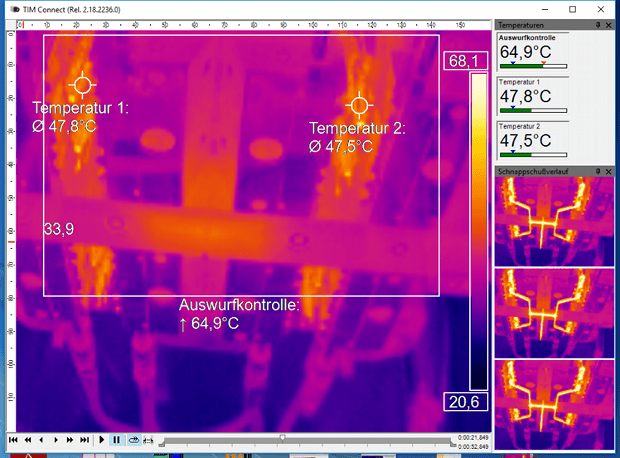This screenshot has width=620, height=458.
Task: Click the red marker on vertical ruler
Action: click(11, 241)
